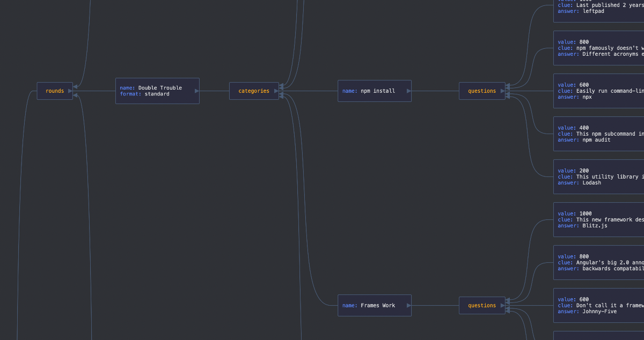Click the arrow on the npm install name node
The width and height of the screenshot is (644, 340).
coord(408,91)
